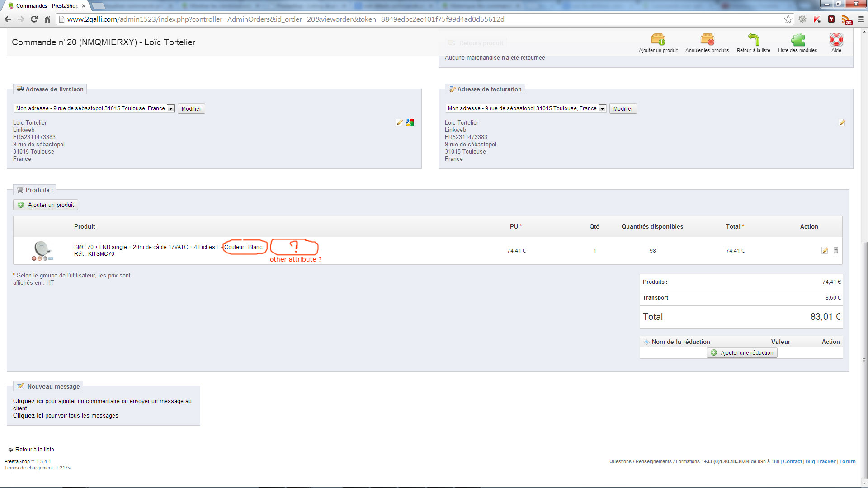Click the 'Ajouter un produit' button in Produits
Image resolution: width=868 pixels, height=488 pixels.
[46, 205]
